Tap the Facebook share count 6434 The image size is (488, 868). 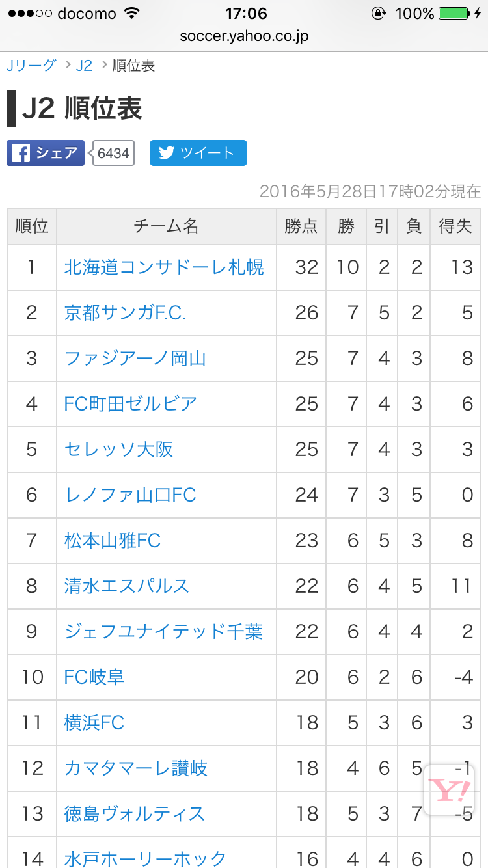point(113,153)
